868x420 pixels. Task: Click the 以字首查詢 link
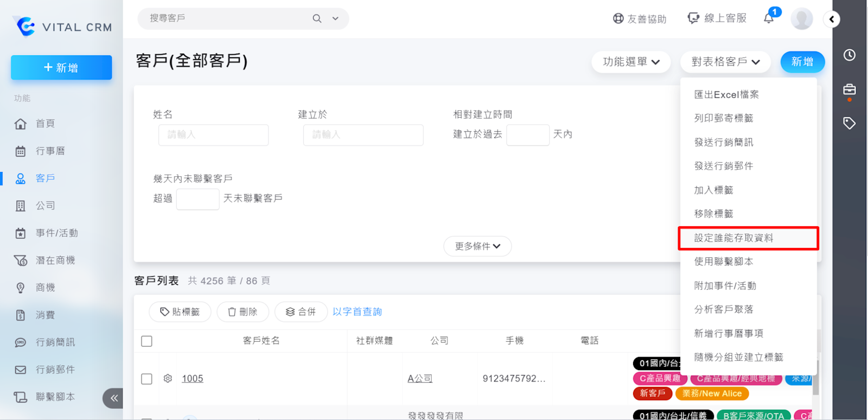click(x=357, y=312)
